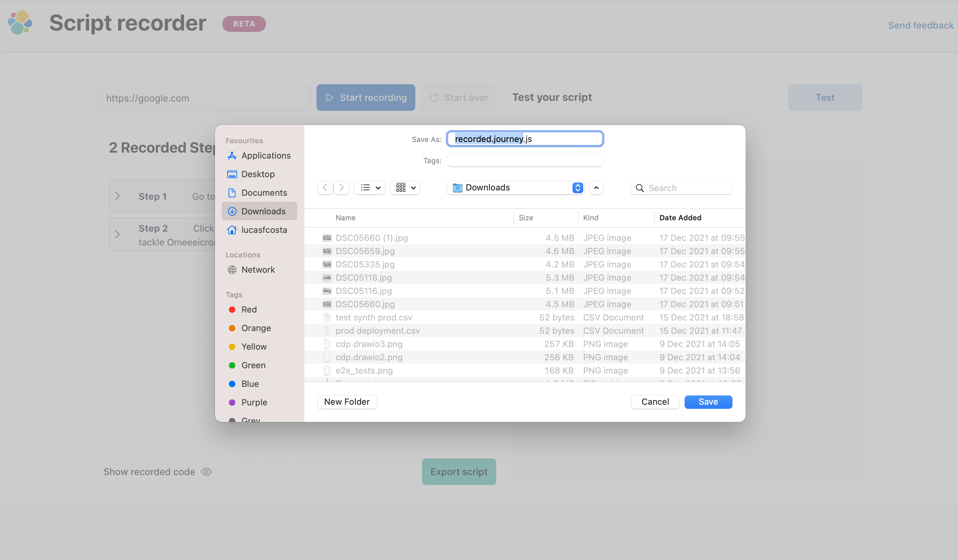
Task: Select the play icon on Start recording
Action: pos(329,98)
